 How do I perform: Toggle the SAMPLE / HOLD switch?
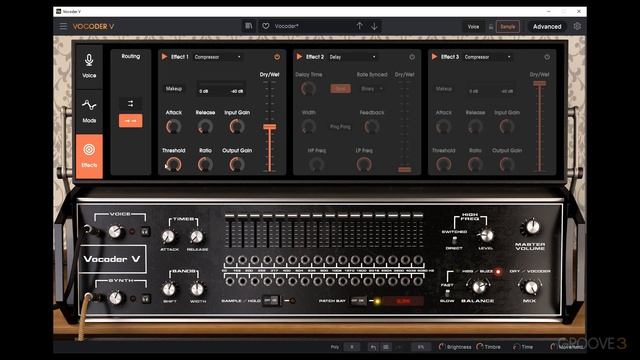click(x=271, y=300)
